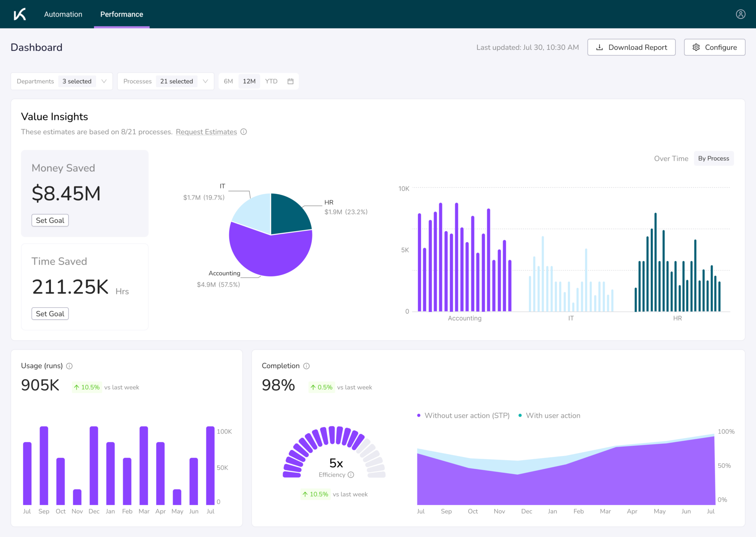Open the Departments filter dropdown
Viewport: 756px width, 537px height.
(x=35, y=81)
